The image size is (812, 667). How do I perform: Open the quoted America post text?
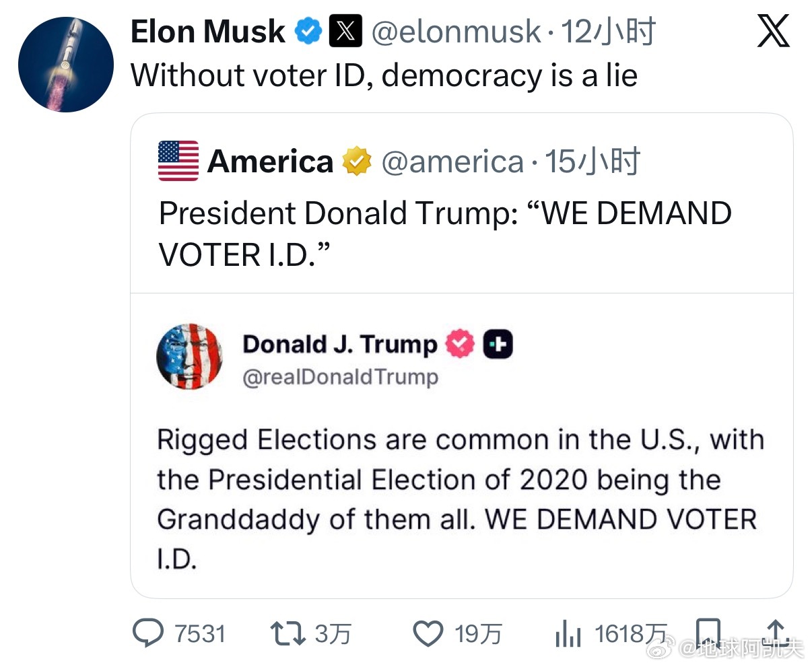(444, 234)
